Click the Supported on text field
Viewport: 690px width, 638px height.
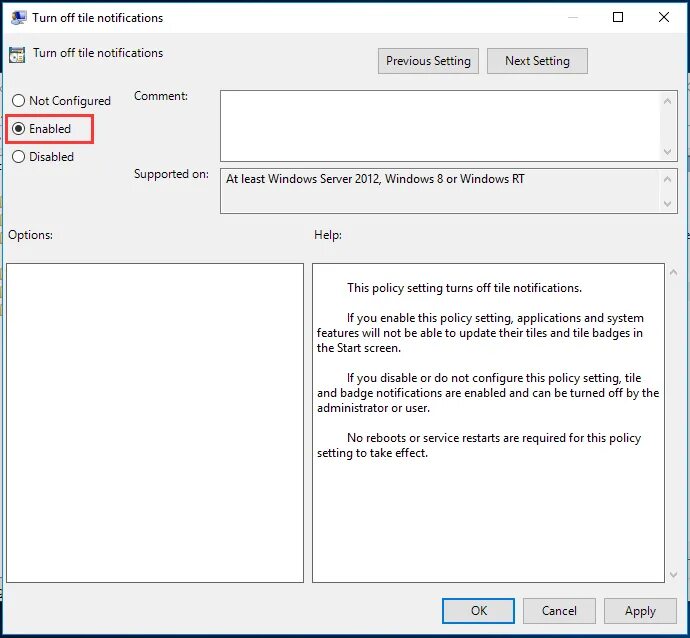pyautogui.click(x=440, y=191)
